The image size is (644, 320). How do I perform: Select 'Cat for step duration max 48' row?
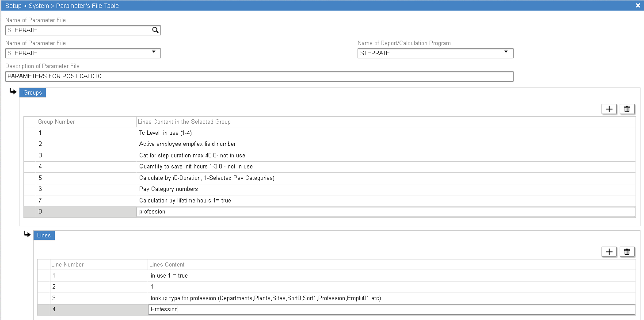click(x=330, y=156)
